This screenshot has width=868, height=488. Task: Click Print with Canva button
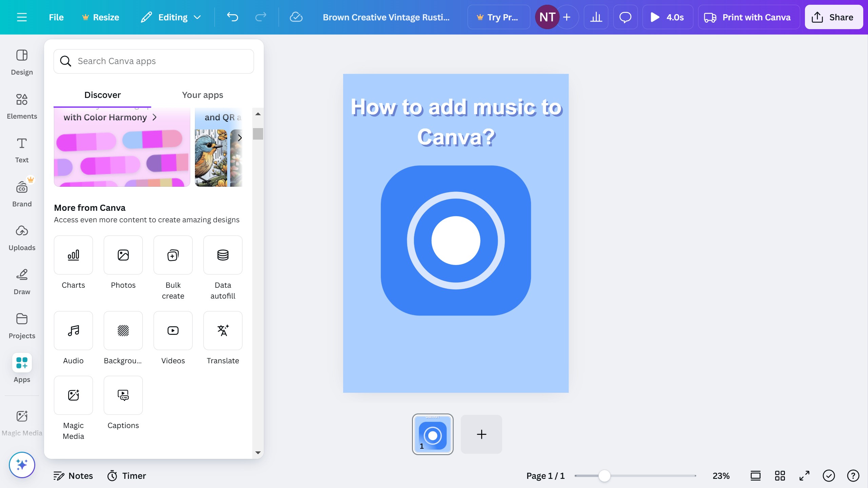pyautogui.click(x=749, y=17)
